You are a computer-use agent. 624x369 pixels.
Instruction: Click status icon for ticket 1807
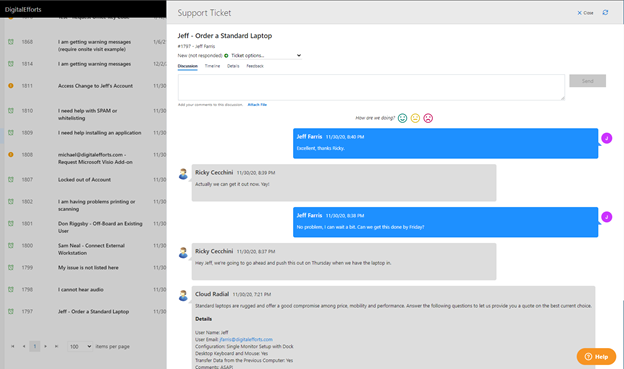(x=11, y=180)
